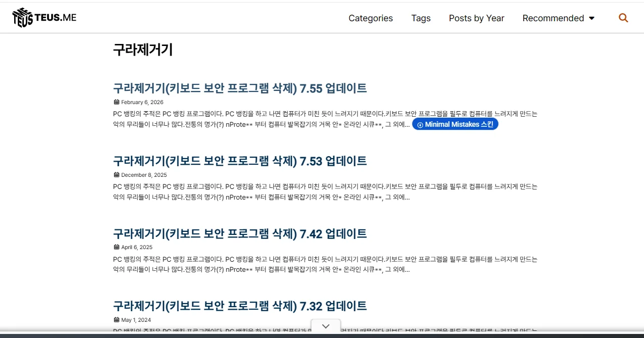Open the search magnifier icon
Image resolution: width=644 pixels, height=338 pixels.
(623, 18)
